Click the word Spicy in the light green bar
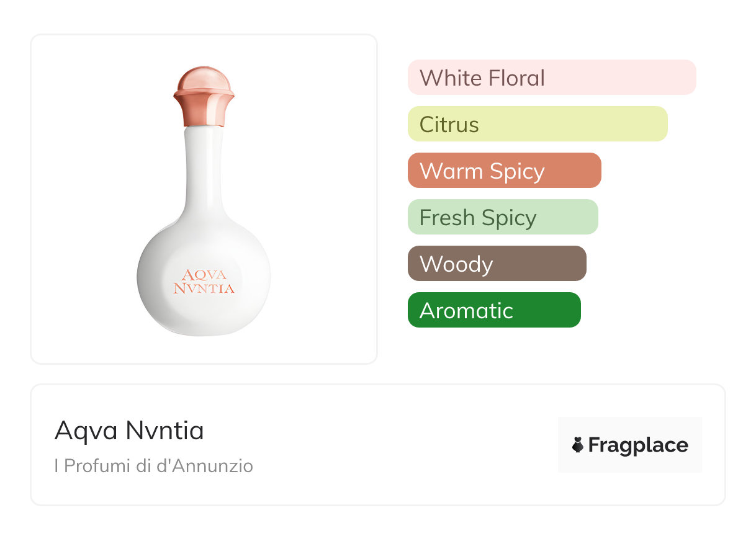 click(508, 218)
